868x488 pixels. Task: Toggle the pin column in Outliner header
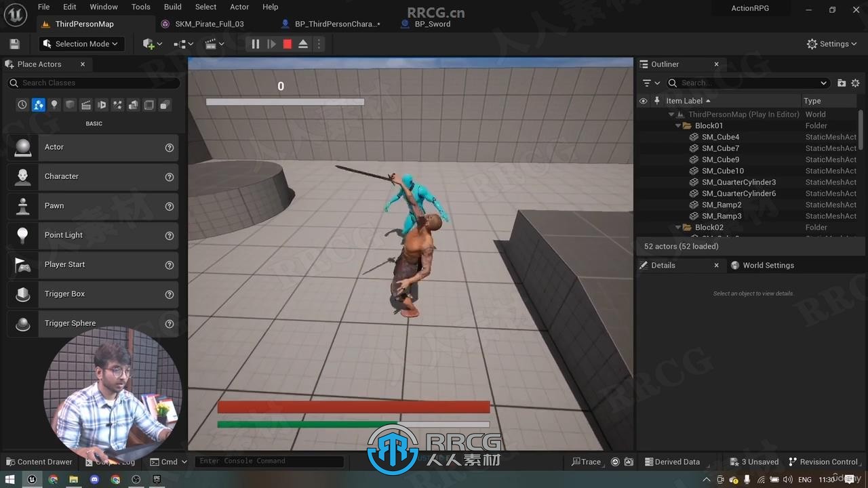[656, 101]
